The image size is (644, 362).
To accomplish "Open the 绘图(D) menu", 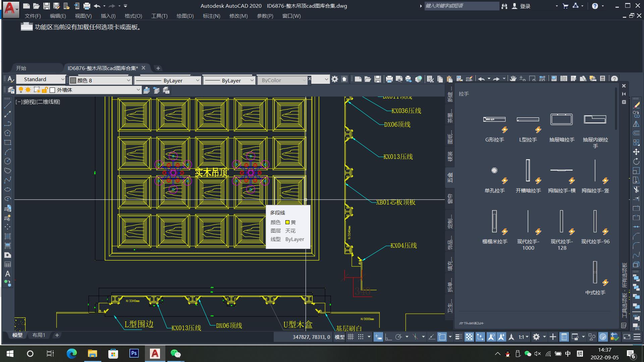I will [x=185, y=16].
